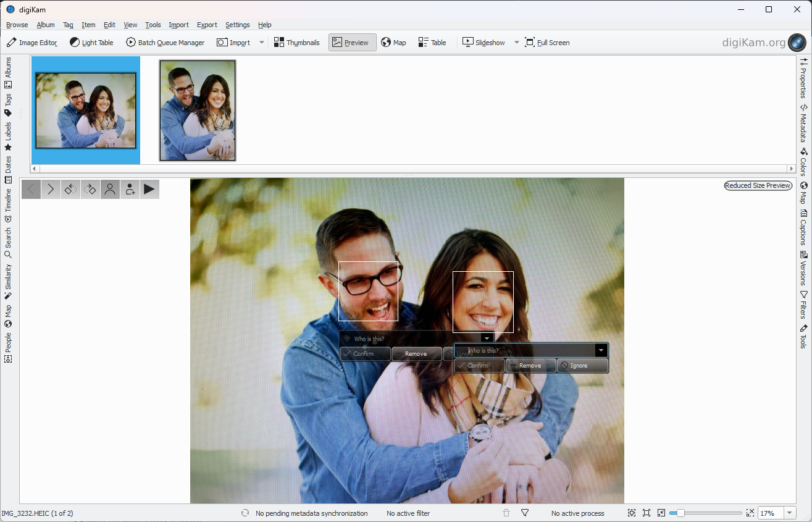The height and width of the screenshot is (522, 812).
Task: Expand the Slideshow options arrow
Action: [516, 43]
